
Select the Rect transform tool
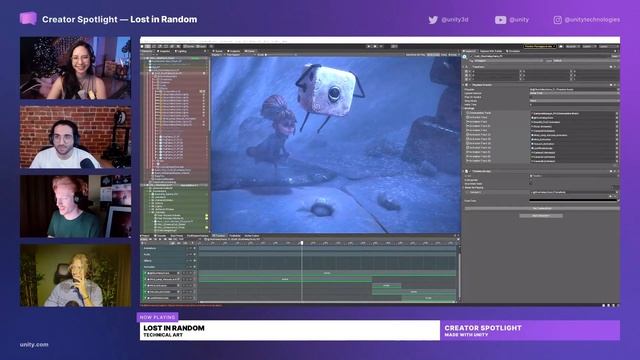point(166,47)
